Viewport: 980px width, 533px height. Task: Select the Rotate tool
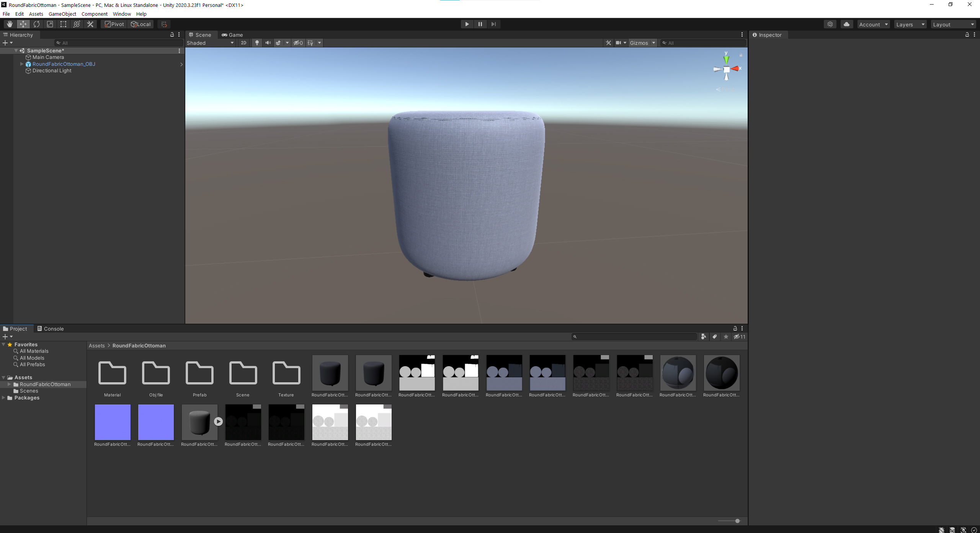(x=36, y=24)
